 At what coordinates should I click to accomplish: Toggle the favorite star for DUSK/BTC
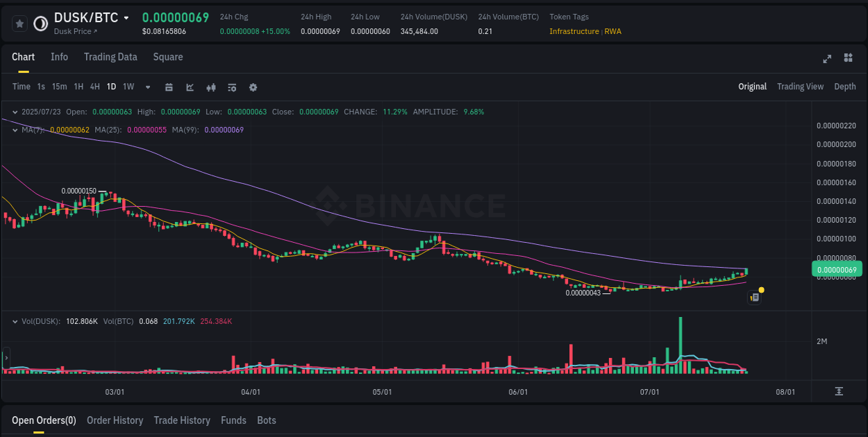pos(19,23)
